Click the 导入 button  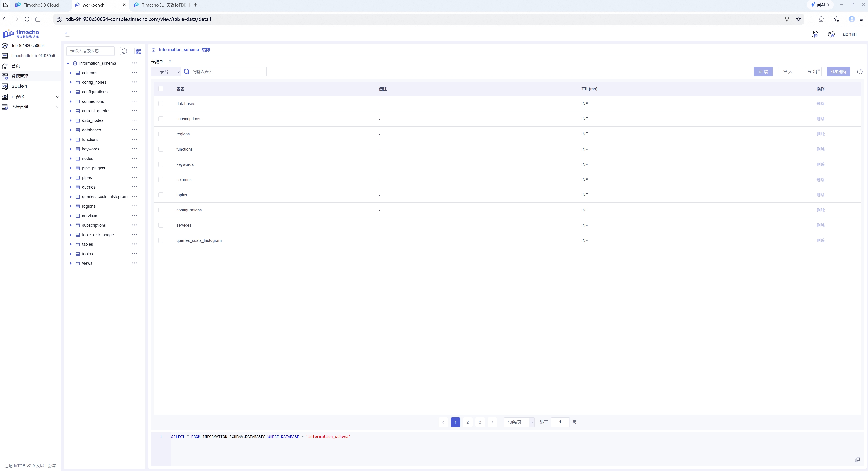click(x=787, y=72)
